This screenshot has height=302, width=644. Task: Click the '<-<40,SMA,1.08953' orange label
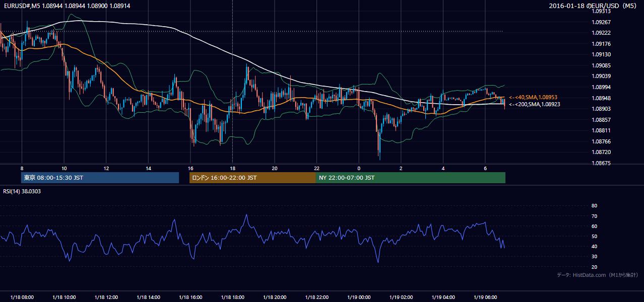(533, 97)
